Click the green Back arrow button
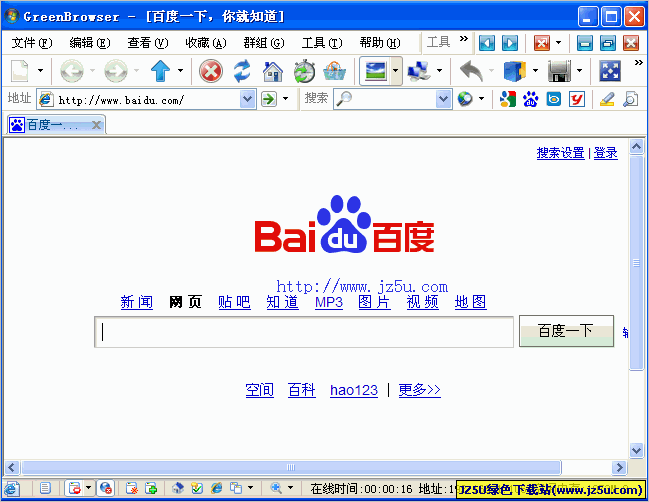649x502 pixels. [72, 71]
